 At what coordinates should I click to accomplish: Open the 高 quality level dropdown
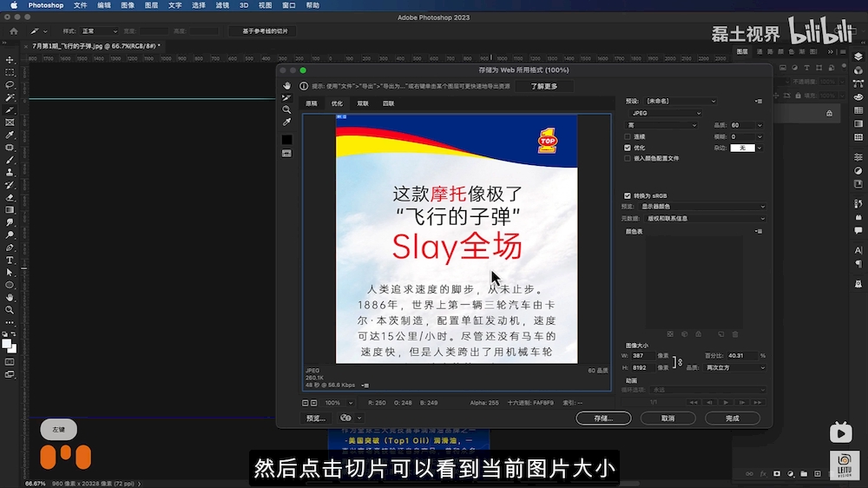(x=661, y=125)
